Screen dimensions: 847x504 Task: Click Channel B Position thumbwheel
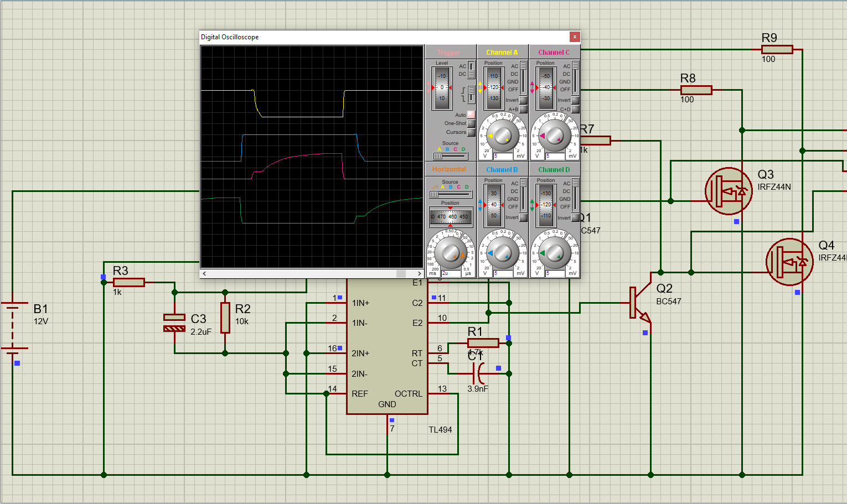tap(494, 205)
